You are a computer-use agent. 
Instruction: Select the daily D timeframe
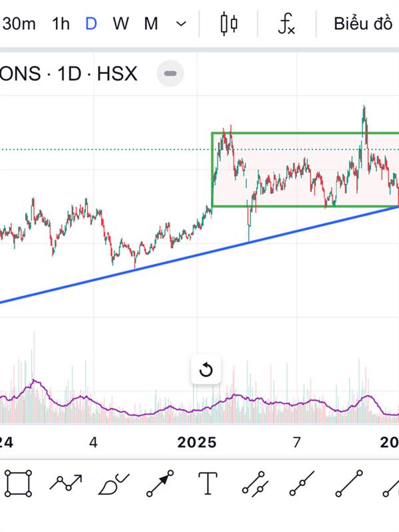click(91, 24)
